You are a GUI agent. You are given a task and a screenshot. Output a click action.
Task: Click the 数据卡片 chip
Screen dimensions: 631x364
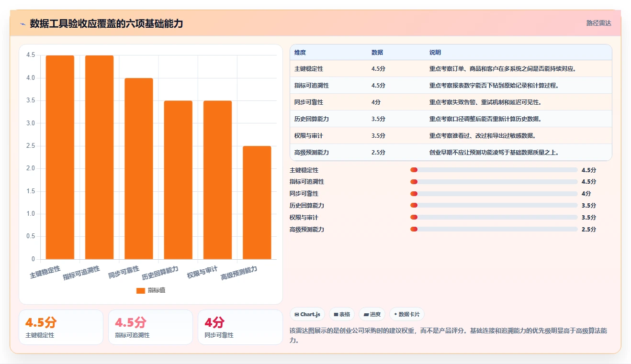tap(406, 314)
